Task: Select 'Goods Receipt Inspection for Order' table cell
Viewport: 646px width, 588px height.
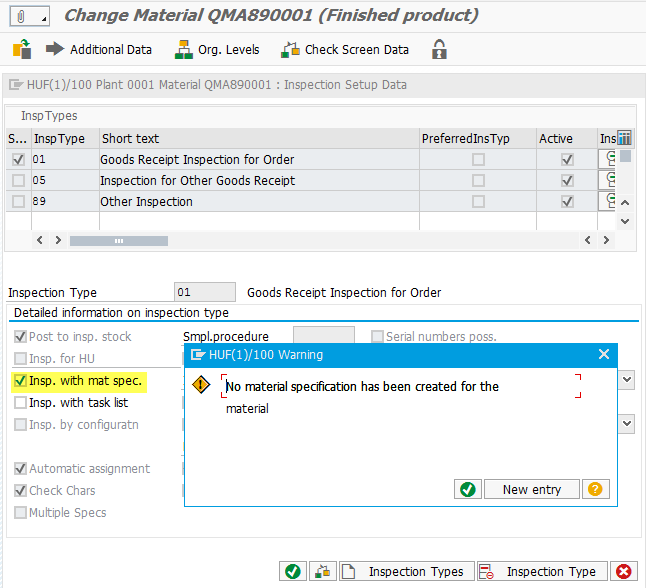Action: point(259,159)
